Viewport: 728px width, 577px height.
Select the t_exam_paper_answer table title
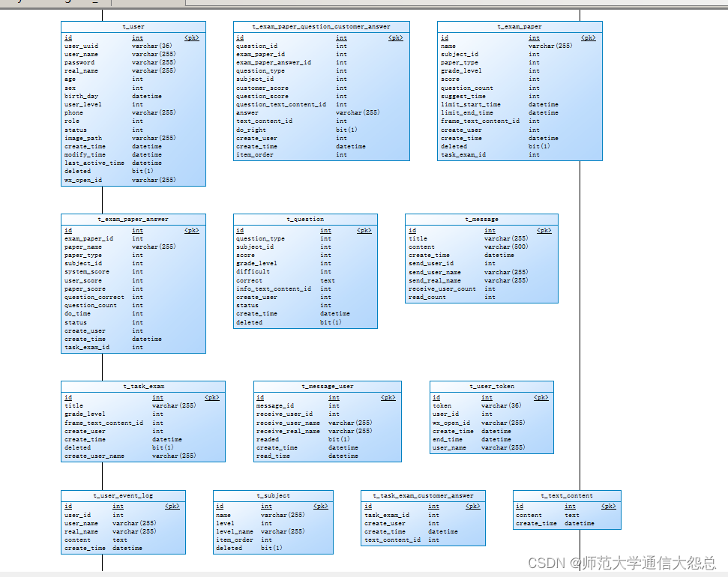point(133,219)
